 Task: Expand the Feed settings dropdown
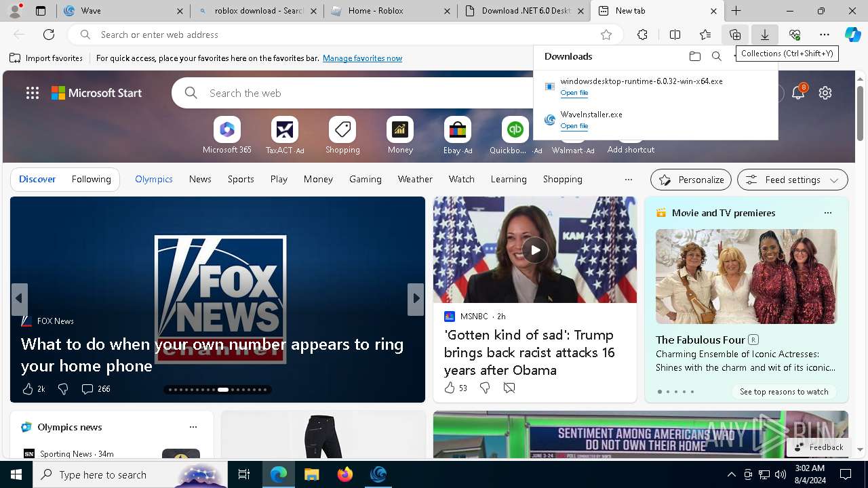pos(792,180)
